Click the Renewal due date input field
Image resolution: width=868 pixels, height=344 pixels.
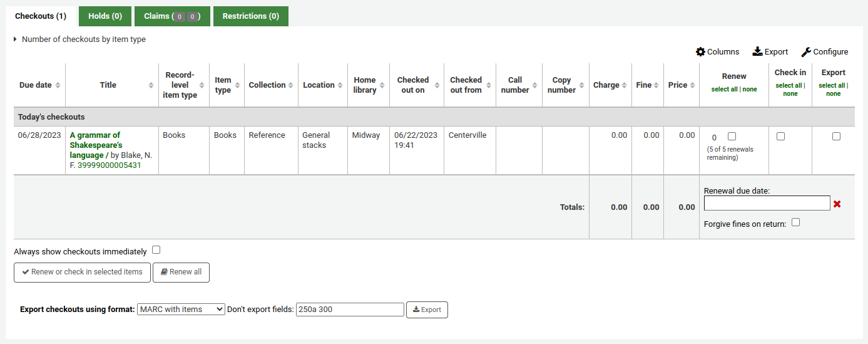tap(767, 203)
